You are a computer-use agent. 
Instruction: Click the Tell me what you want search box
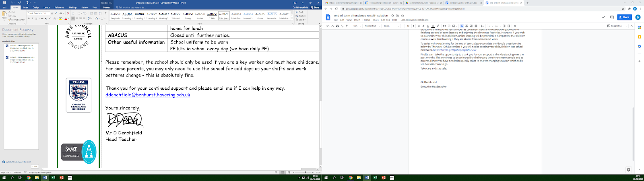click(x=132, y=8)
